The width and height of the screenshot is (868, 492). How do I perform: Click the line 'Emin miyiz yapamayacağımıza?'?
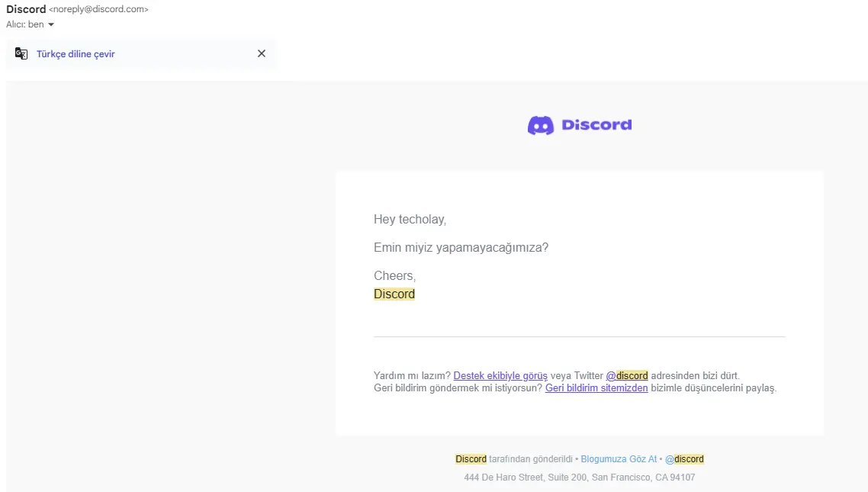tap(461, 247)
